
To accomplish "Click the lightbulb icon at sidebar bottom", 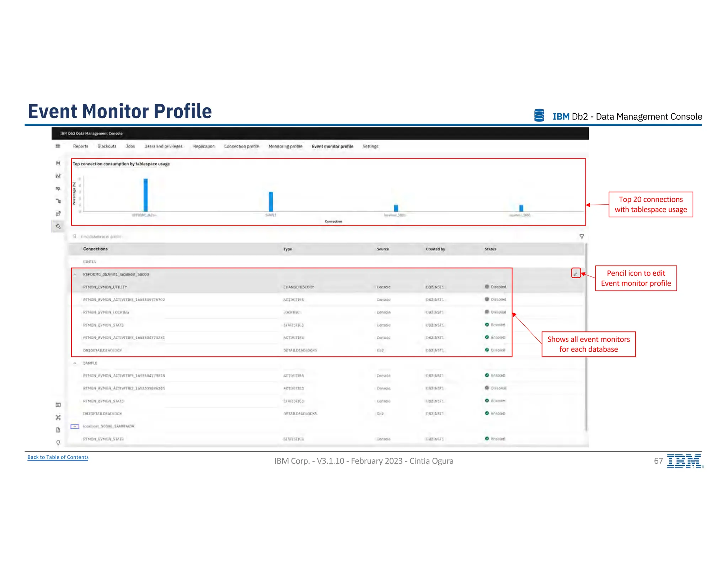I will pyautogui.click(x=58, y=443).
